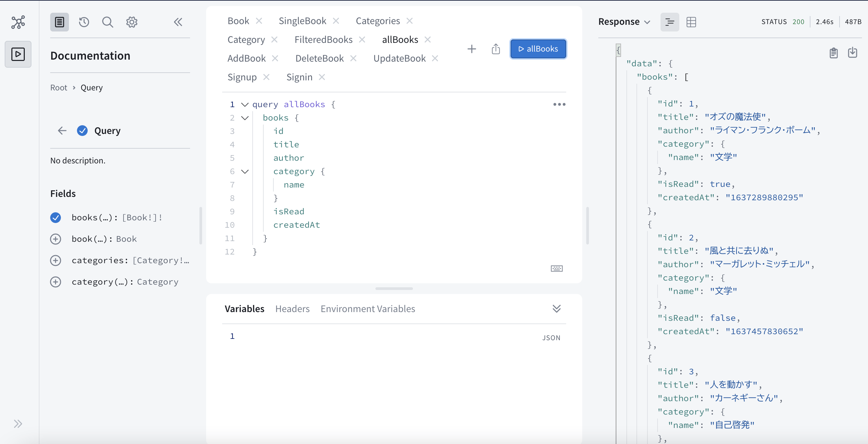The height and width of the screenshot is (444, 868).
Task: Close the allBooks tab
Action: click(x=427, y=40)
